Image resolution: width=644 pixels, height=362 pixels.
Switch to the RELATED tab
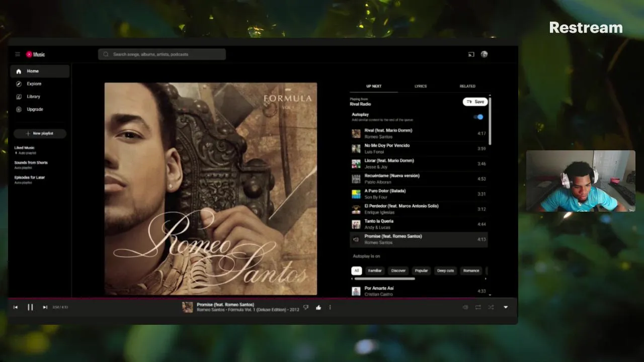point(467,86)
